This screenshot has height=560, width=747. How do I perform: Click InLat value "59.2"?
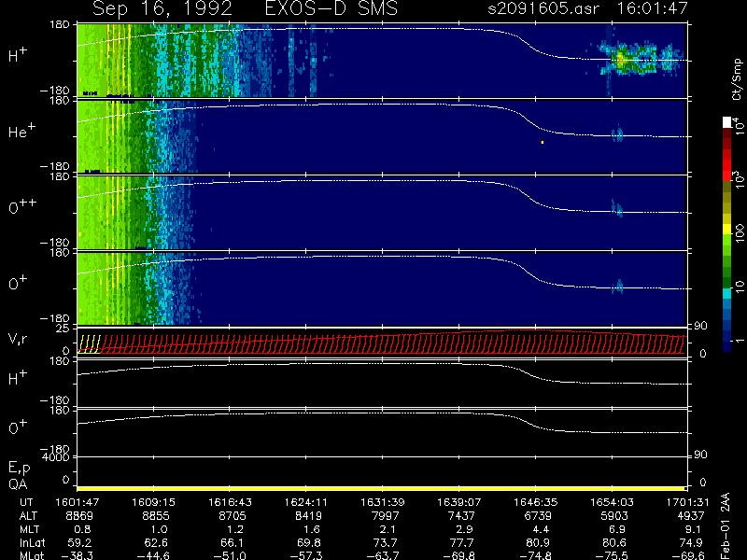(79, 543)
